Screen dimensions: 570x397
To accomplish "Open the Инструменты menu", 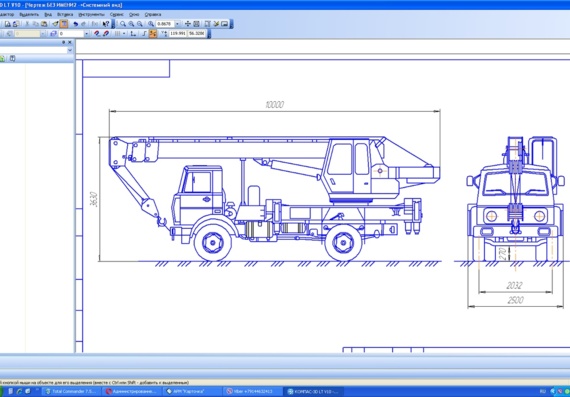I will [x=91, y=15].
